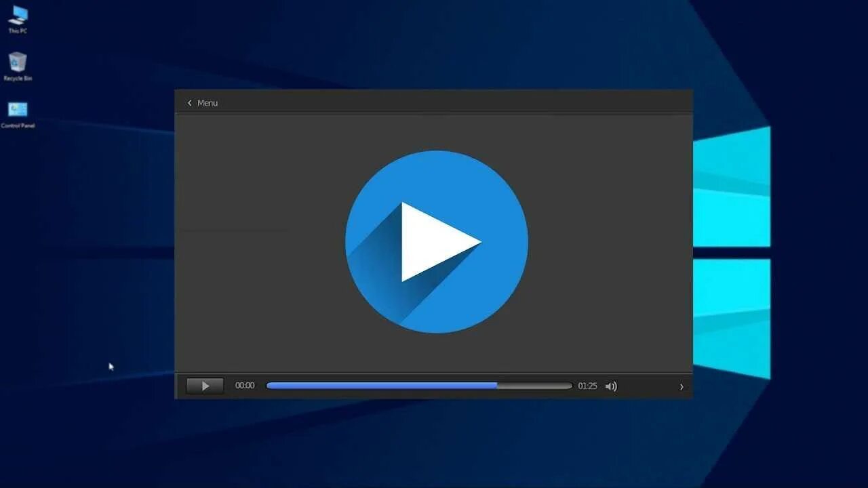Mute audio with the speaker icon

tap(611, 386)
